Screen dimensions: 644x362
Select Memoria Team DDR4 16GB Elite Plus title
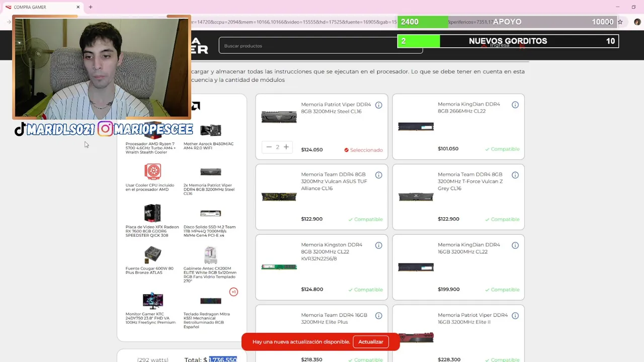pyautogui.click(x=334, y=319)
